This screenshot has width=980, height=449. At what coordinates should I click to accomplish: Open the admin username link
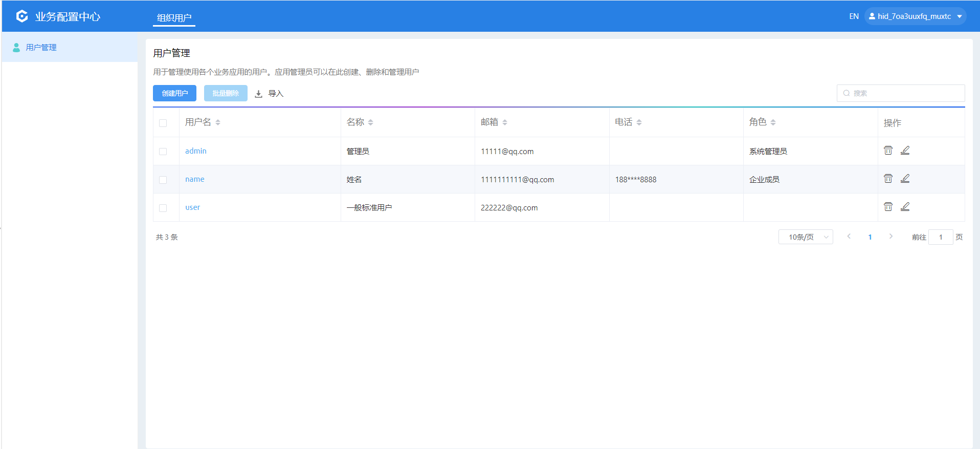(x=196, y=151)
